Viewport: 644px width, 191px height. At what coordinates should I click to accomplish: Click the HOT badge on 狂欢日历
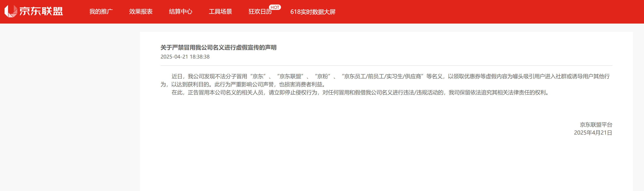pyautogui.click(x=275, y=7)
